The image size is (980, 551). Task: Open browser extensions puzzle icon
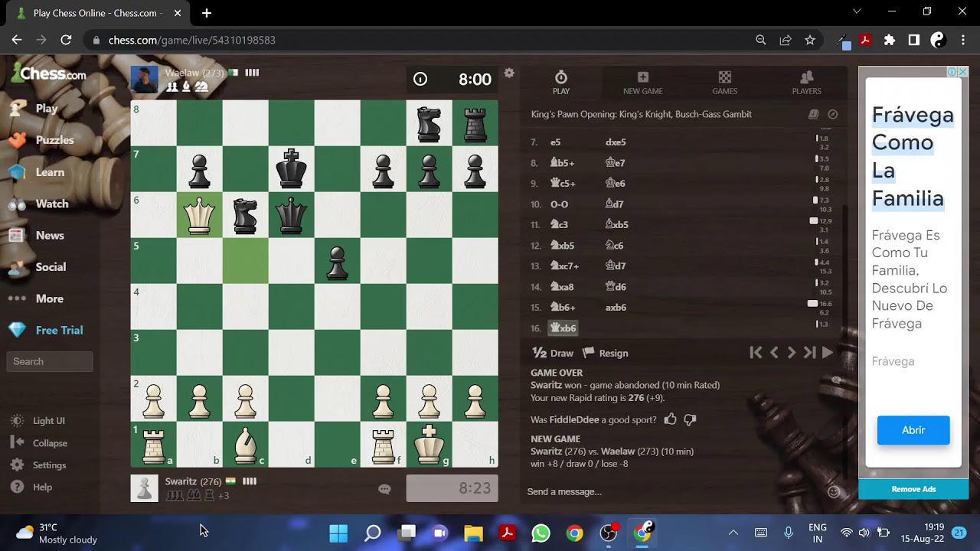pyautogui.click(x=890, y=40)
